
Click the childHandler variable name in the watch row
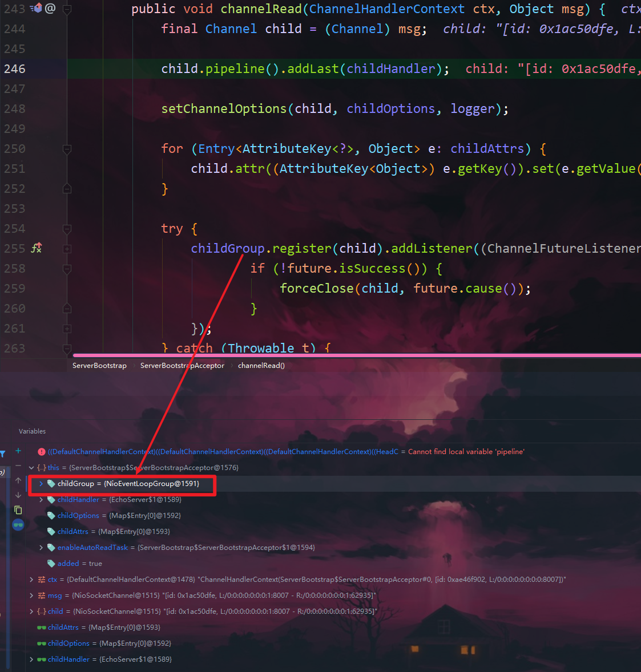pyautogui.click(x=68, y=659)
